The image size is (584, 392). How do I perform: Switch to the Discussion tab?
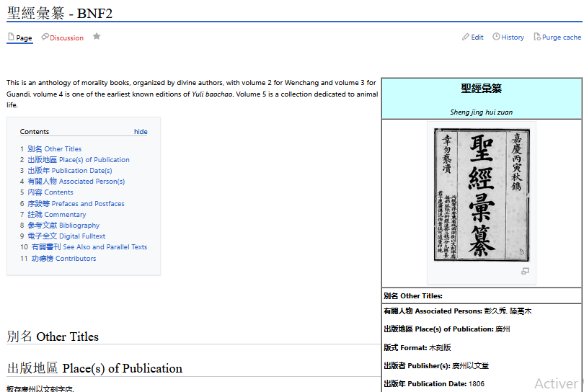[x=66, y=38]
